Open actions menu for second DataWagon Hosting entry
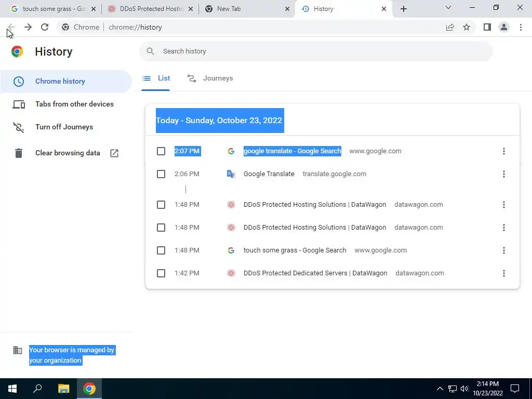Image resolution: width=532 pixels, height=399 pixels. click(x=504, y=228)
